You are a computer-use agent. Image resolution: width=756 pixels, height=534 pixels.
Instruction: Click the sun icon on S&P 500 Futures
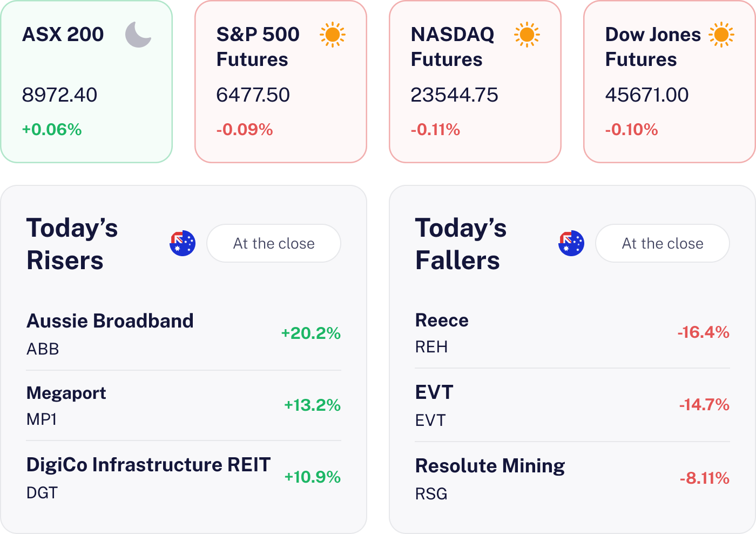333,35
